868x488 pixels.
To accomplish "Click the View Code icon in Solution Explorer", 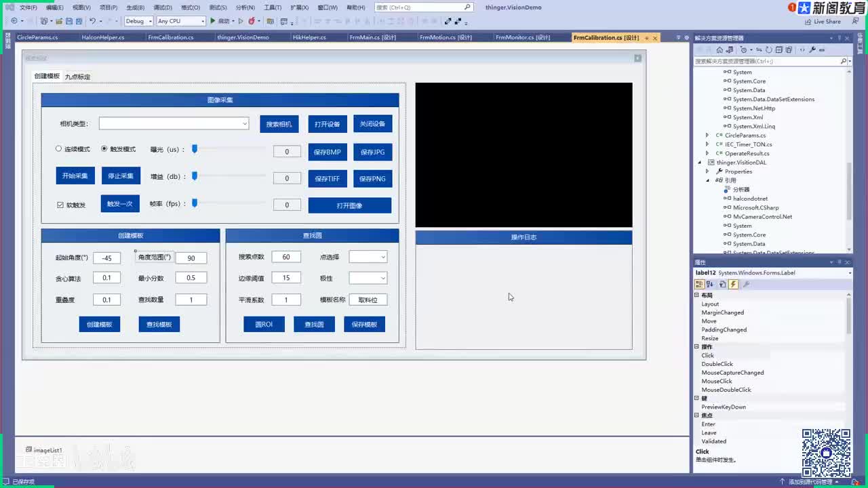I will click(x=803, y=49).
